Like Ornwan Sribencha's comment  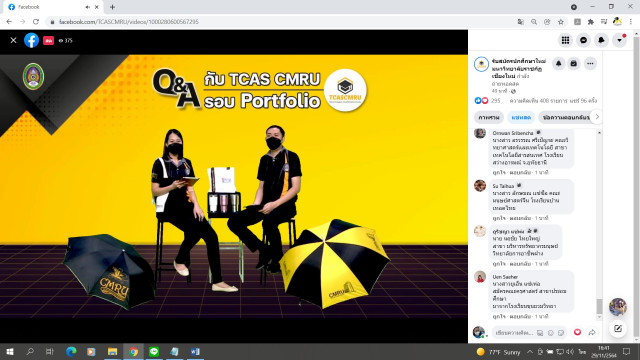499,173
